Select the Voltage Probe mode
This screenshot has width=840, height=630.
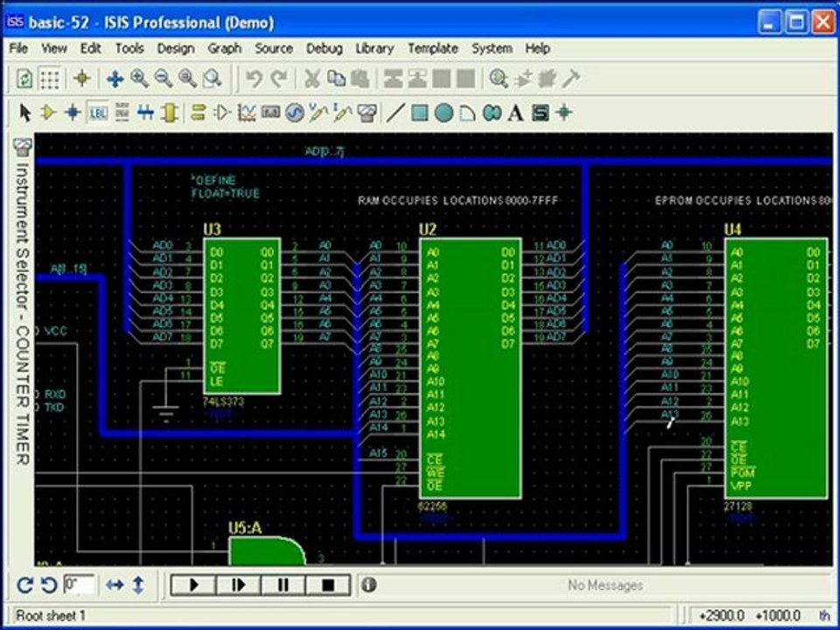[x=318, y=113]
